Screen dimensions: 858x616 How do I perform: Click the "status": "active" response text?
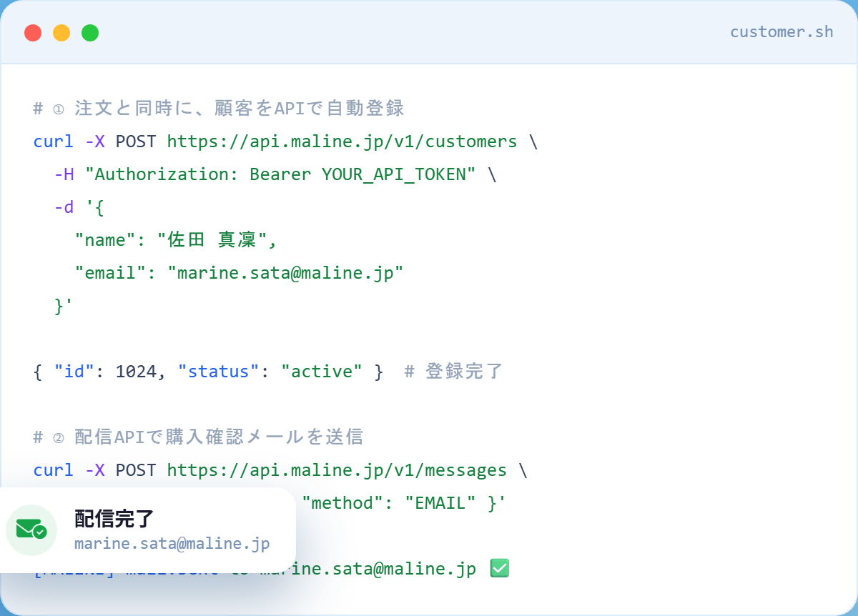(270, 372)
